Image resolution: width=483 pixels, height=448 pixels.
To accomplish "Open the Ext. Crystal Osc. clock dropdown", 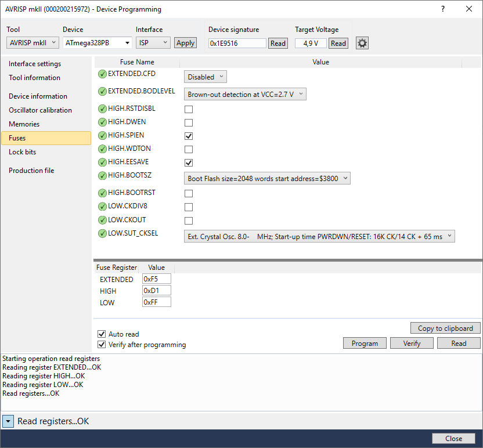I will [x=319, y=236].
